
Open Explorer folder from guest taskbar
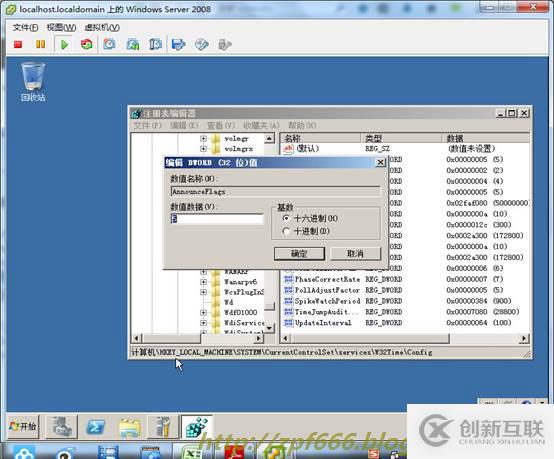(129, 426)
